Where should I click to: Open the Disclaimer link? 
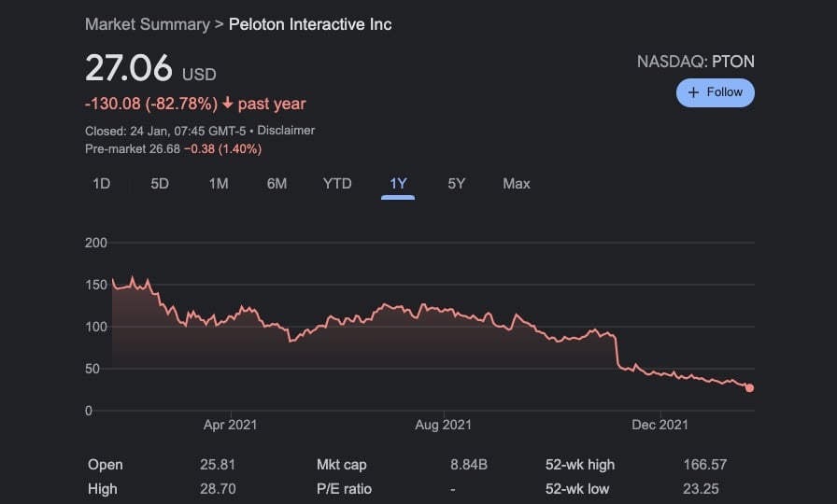(x=286, y=131)
